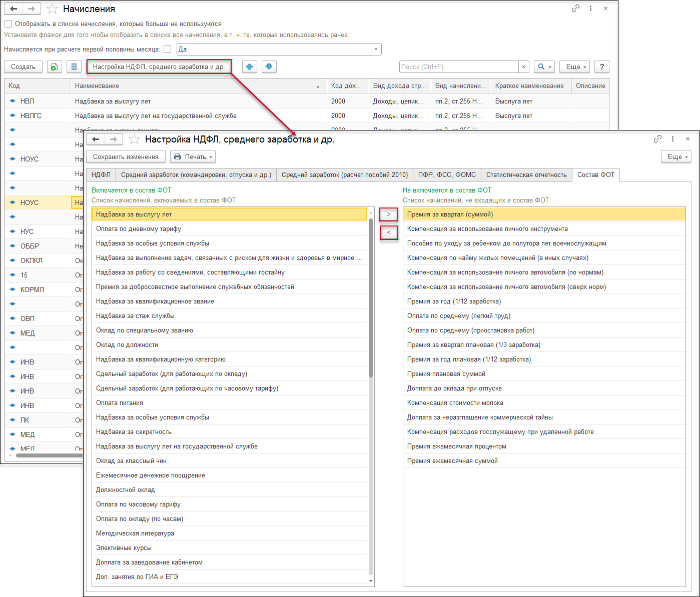Open three-dot menu in the Начисления window

click(590, 8)
